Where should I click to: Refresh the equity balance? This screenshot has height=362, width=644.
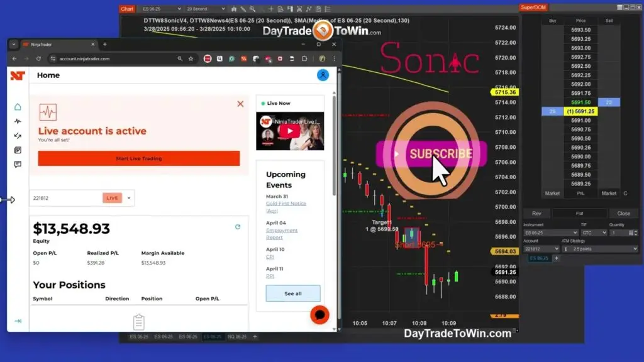[237, 226]
